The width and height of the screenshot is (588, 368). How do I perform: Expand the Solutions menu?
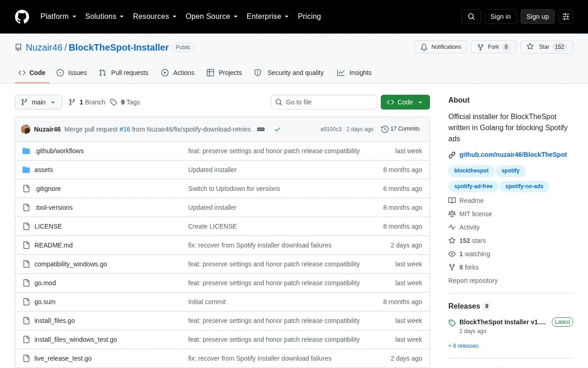pyautogui.click(x=105, y=17)
